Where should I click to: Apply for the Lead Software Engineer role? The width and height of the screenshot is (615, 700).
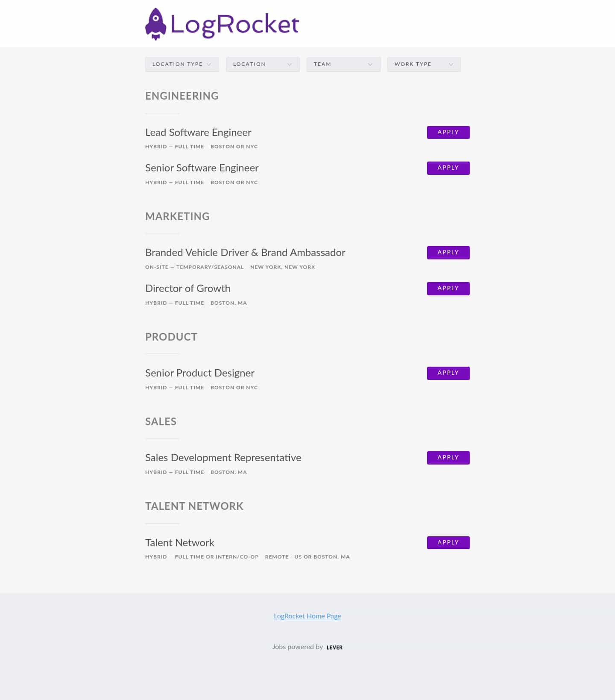448,132
